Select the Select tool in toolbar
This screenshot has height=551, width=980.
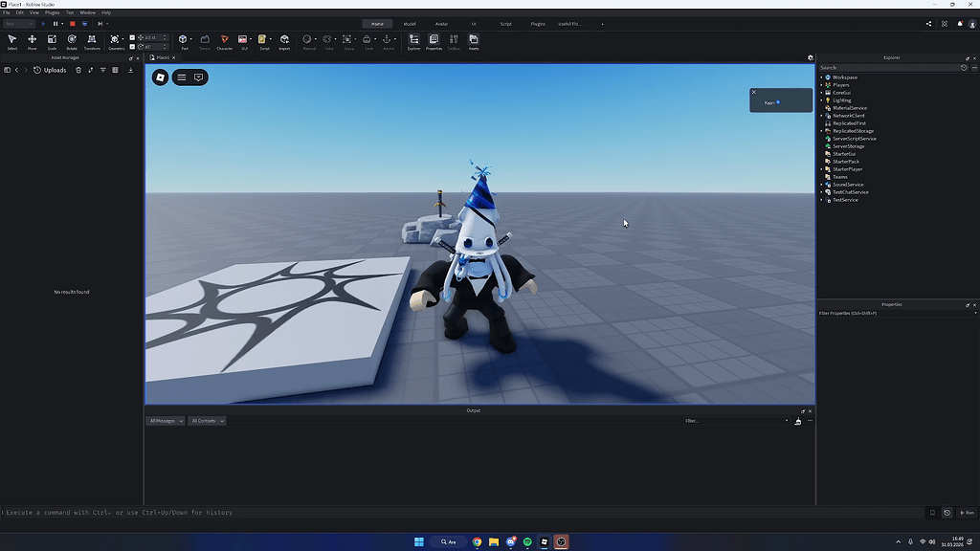[x=11, y=41]
